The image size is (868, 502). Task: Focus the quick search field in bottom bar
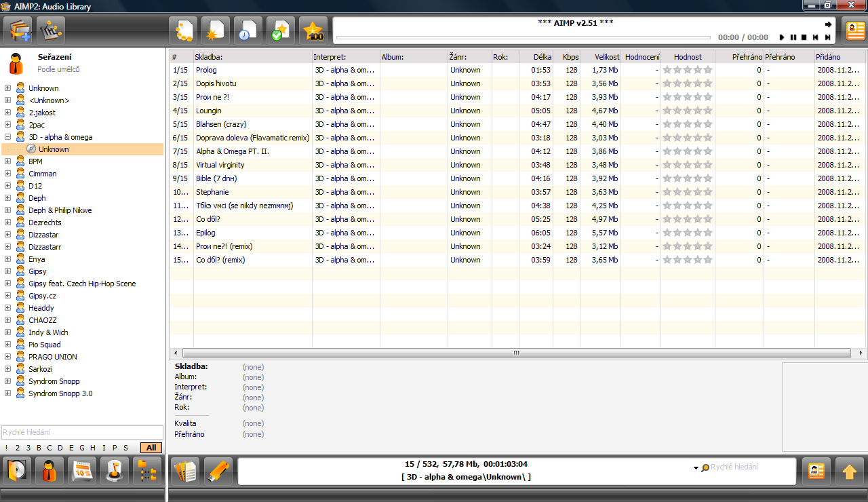[x=751, y=467]
